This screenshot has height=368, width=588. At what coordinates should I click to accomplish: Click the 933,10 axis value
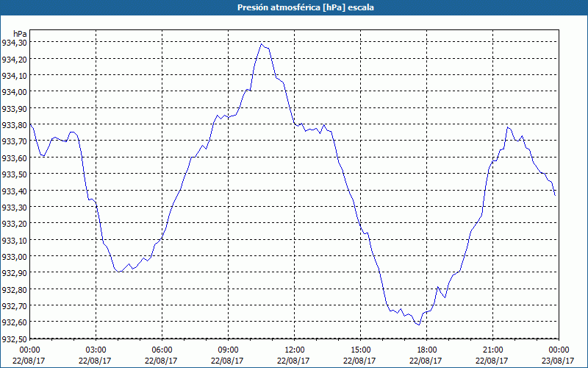click(15, 240)
